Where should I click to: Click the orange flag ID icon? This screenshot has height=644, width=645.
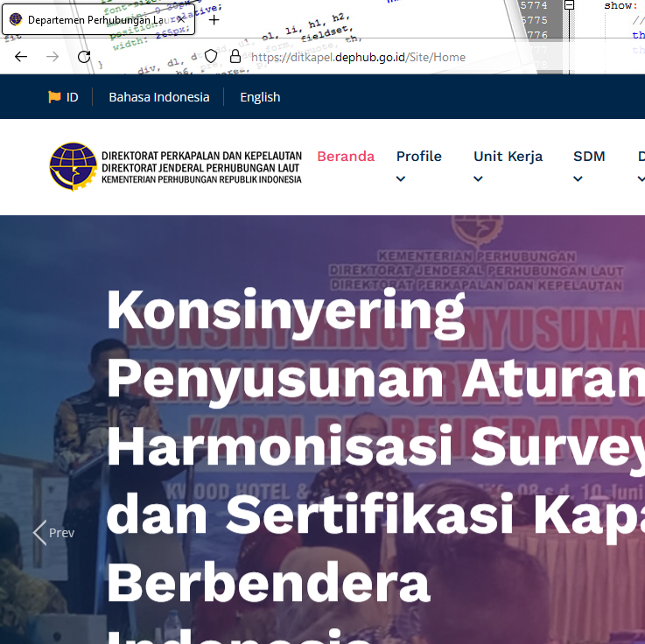tap(63, 97)
